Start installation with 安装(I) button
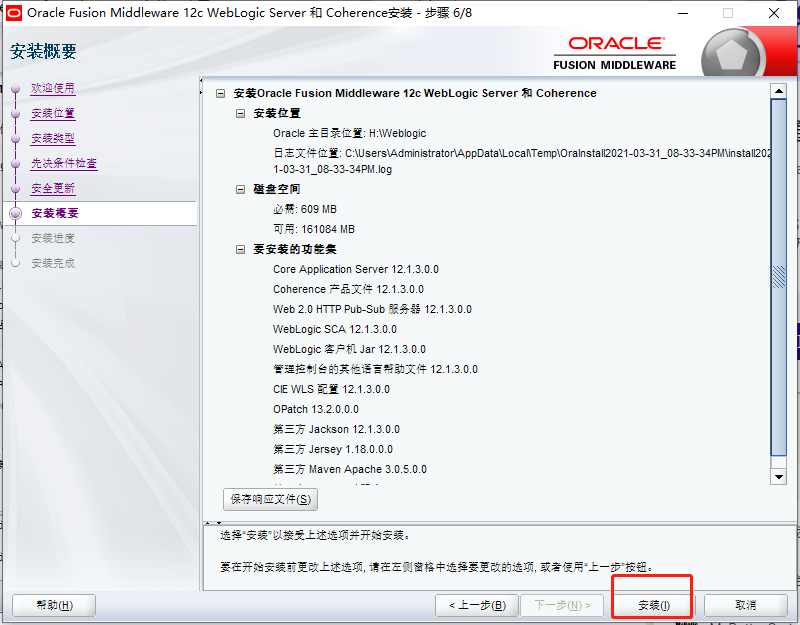The width and height of the screenshot is (800, 625). point(653,606)
